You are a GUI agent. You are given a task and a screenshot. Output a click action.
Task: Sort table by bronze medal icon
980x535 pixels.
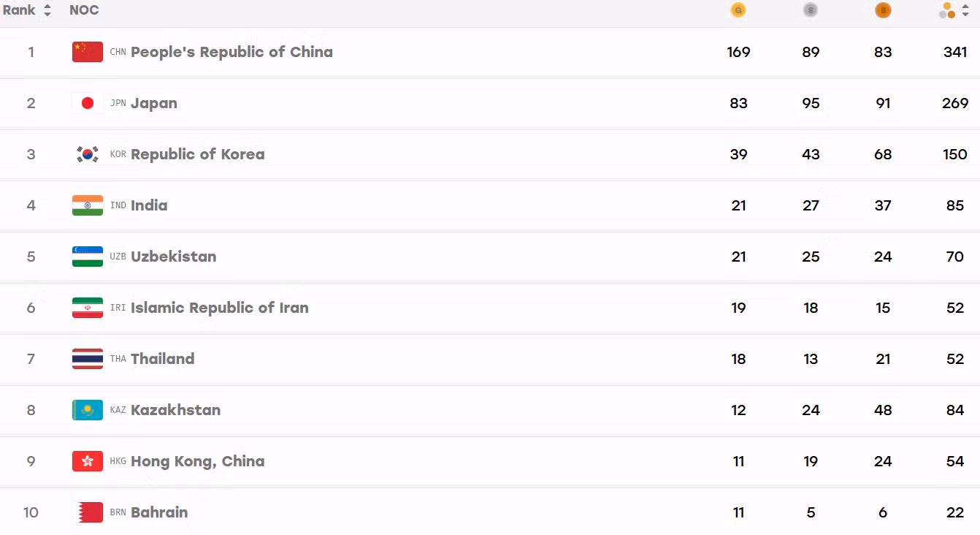tap(883, 10)
